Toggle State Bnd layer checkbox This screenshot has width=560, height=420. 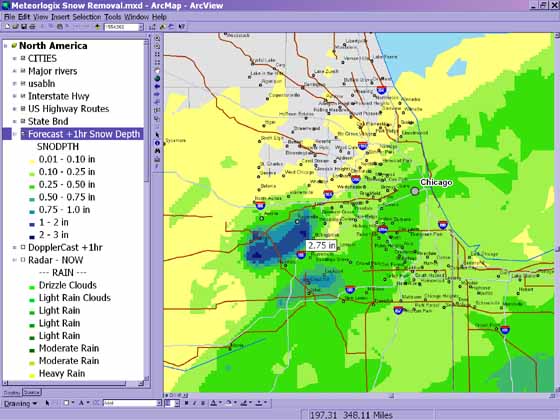click(23, 121)
